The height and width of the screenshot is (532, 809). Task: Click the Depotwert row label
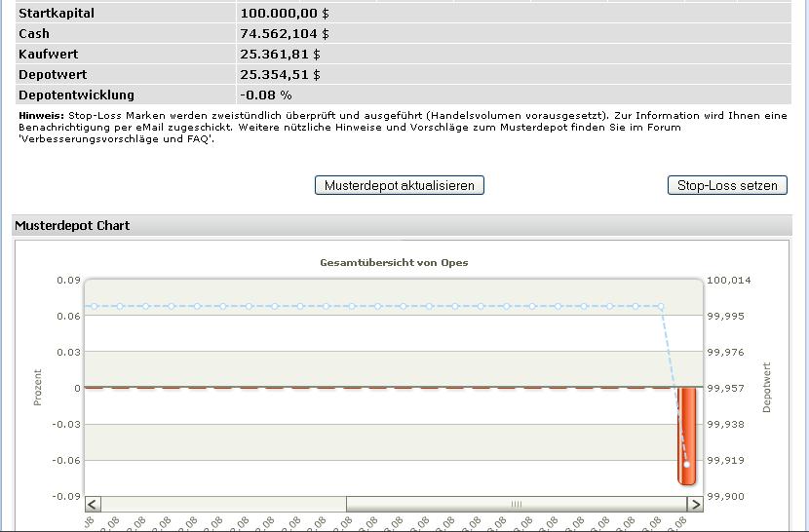click(x=53, y=75)
